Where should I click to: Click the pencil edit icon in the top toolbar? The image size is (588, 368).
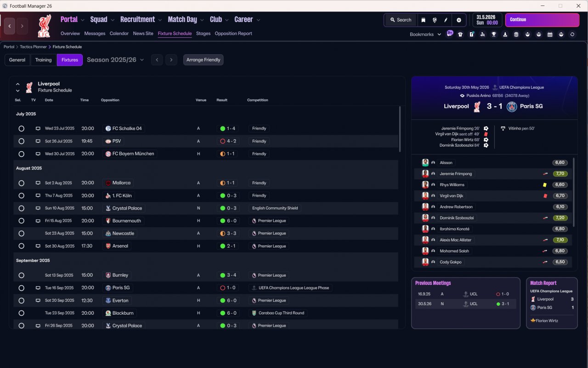coord(446,20)
